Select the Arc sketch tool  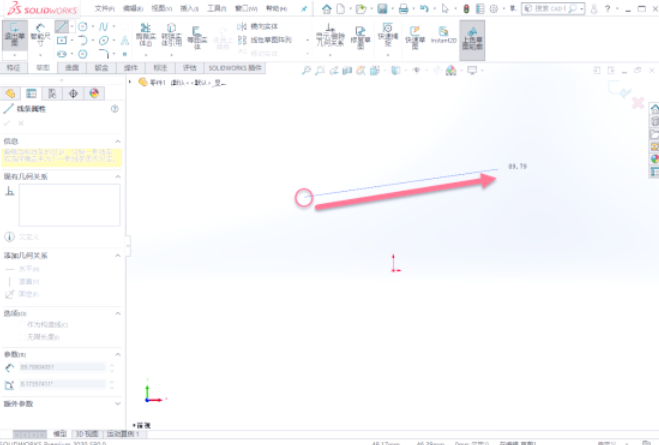pos(83,40)
